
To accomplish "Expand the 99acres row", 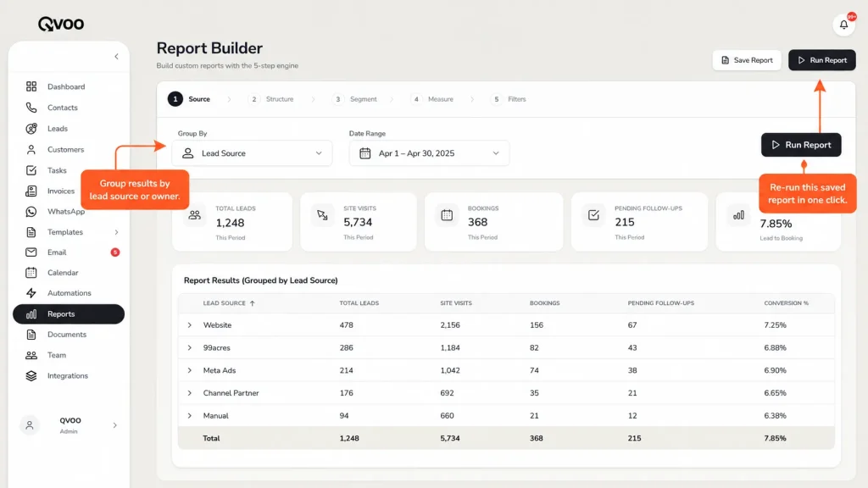I will (x=189, y=348).
